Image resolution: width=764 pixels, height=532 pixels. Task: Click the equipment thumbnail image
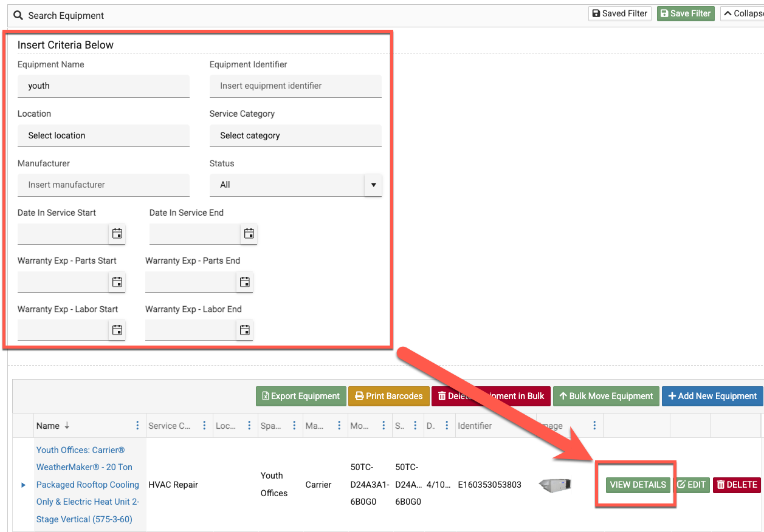click(x=555, y=485)
